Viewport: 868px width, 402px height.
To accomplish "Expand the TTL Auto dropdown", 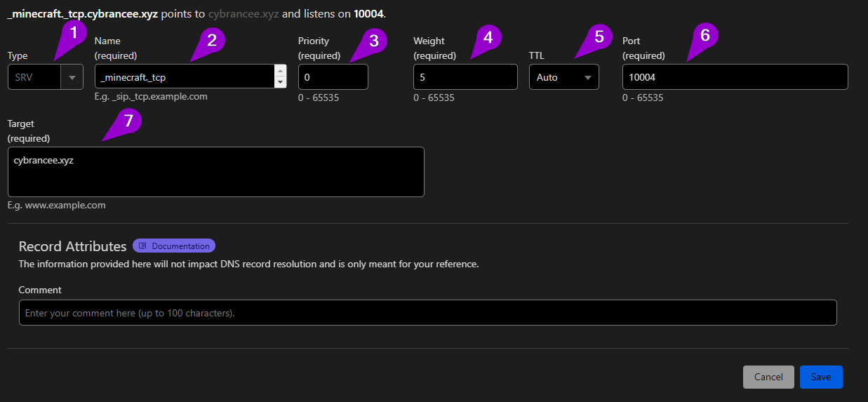I will point(563,77).
